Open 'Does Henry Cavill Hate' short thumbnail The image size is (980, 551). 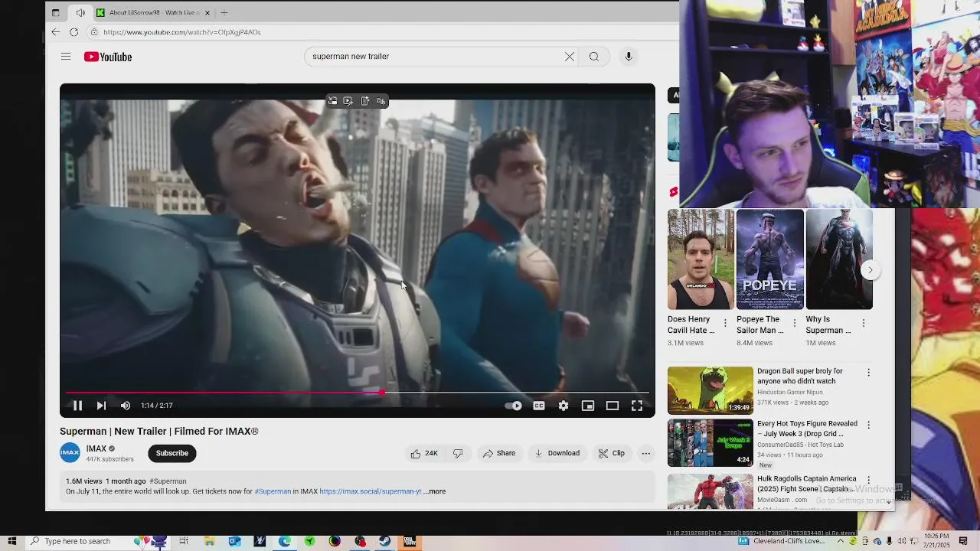click(701, 259)
